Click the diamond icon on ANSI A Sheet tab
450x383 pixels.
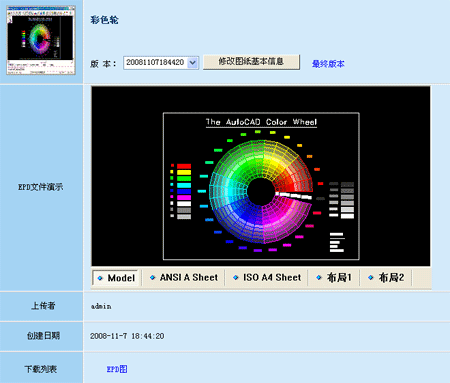(x=152, y=277)
